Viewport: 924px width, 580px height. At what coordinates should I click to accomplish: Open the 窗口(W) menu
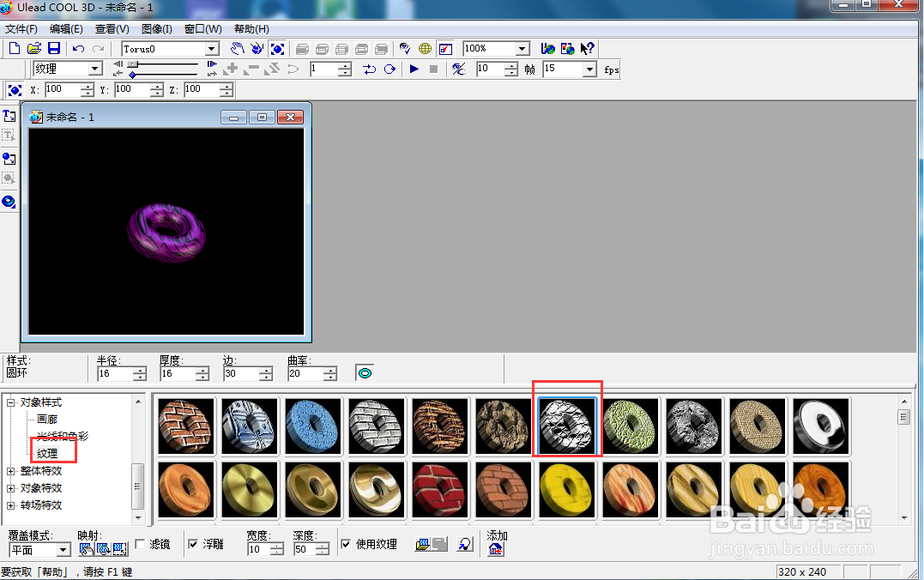click(x=202, y=29)
